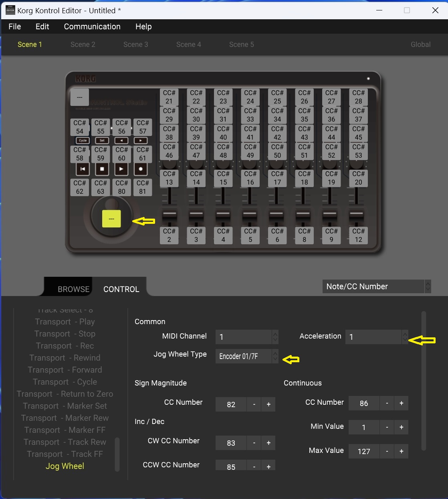Select 'Transport - Track FF' list item

[x=65, y=454]
